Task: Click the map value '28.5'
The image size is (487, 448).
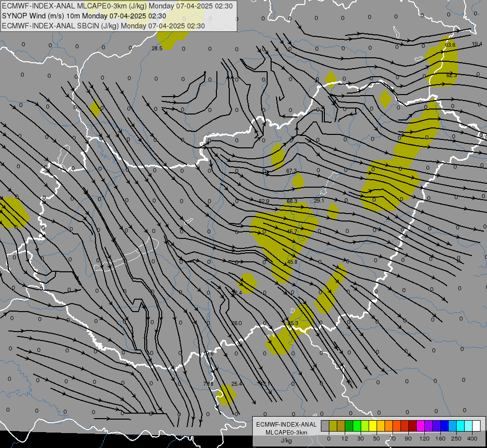Action: click(157, 48)
